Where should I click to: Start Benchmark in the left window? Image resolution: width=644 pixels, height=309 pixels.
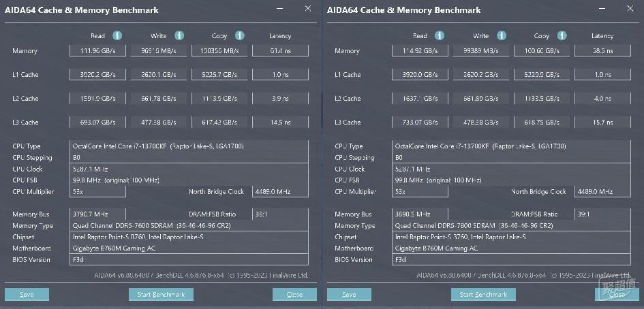click(161, 294)
